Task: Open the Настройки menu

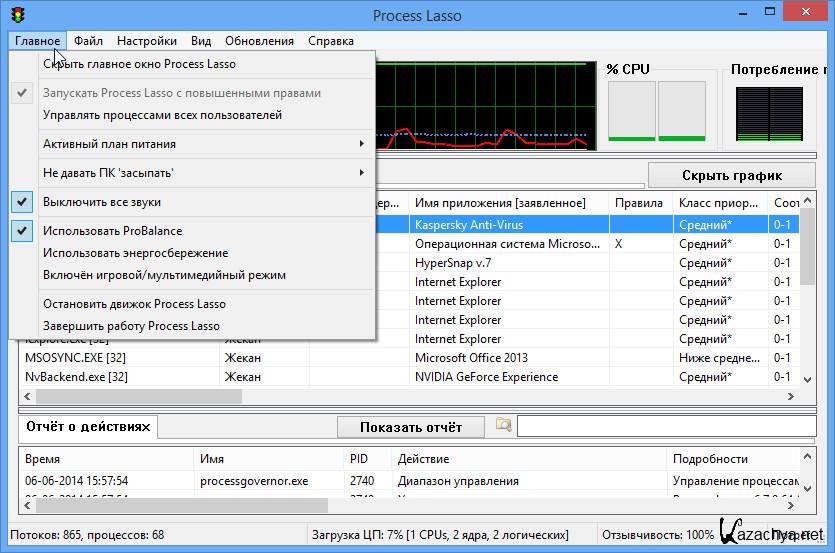Action: coord(146,41)
